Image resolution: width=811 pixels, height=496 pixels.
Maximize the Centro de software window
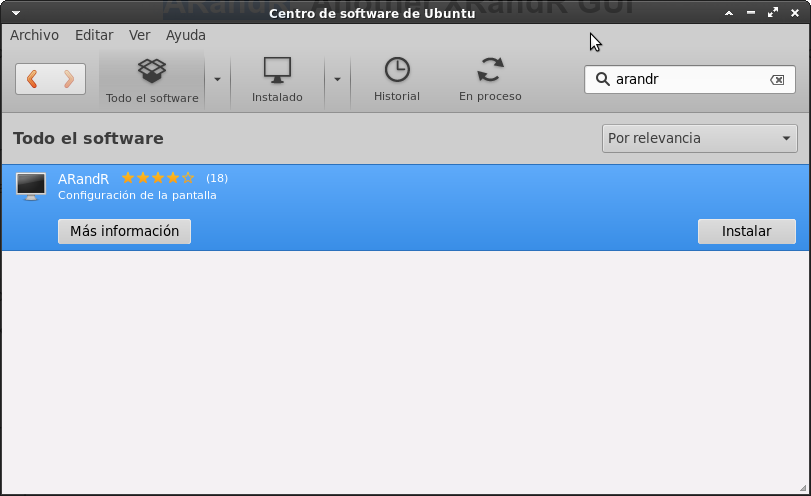(773, 12)
